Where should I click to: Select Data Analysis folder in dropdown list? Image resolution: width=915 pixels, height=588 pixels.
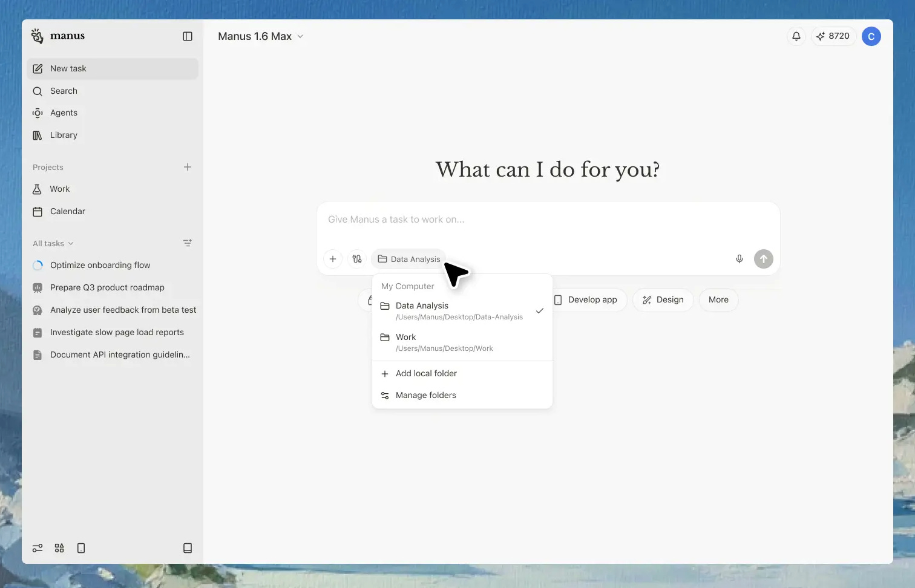click(x=462, y=311)
